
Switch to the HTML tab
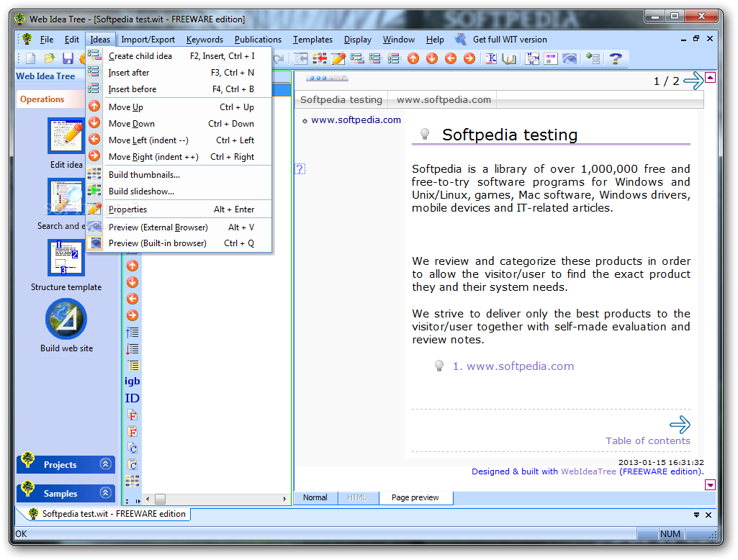[x=357, y=497]
